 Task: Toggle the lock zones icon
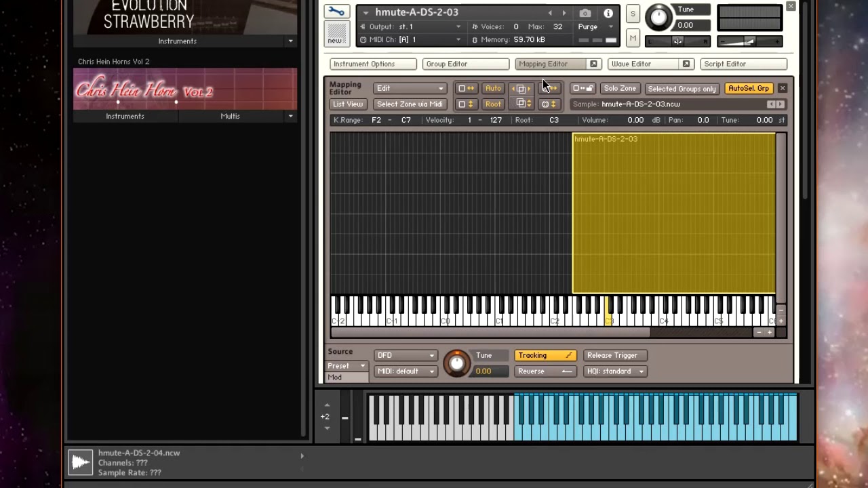(x=583, y=88)
